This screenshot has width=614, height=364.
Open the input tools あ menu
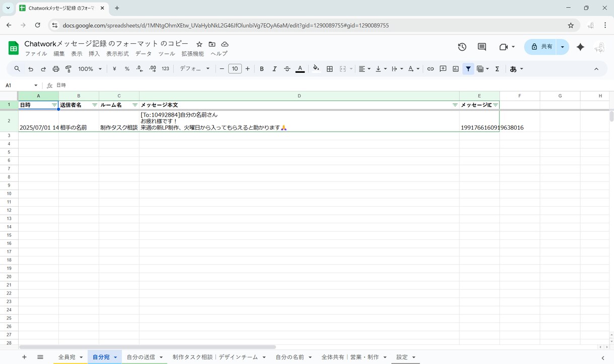516,69
